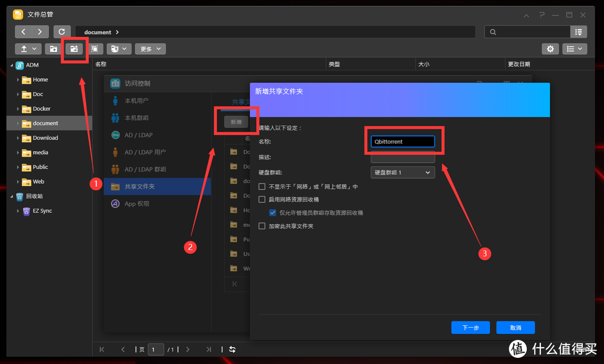
Task: Open the 硬盘群组 1 dropdown
Action: coord(403,173)
